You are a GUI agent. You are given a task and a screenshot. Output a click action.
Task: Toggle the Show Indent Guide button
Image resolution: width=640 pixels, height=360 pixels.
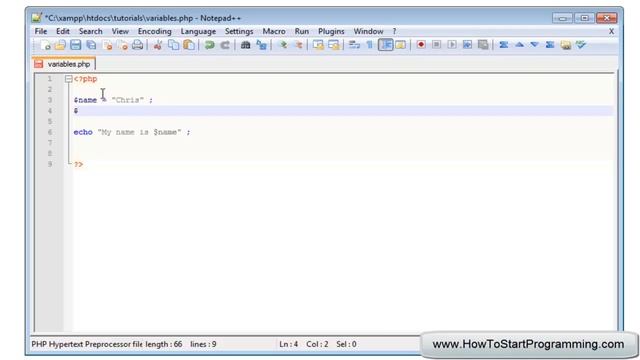point(385,45)
